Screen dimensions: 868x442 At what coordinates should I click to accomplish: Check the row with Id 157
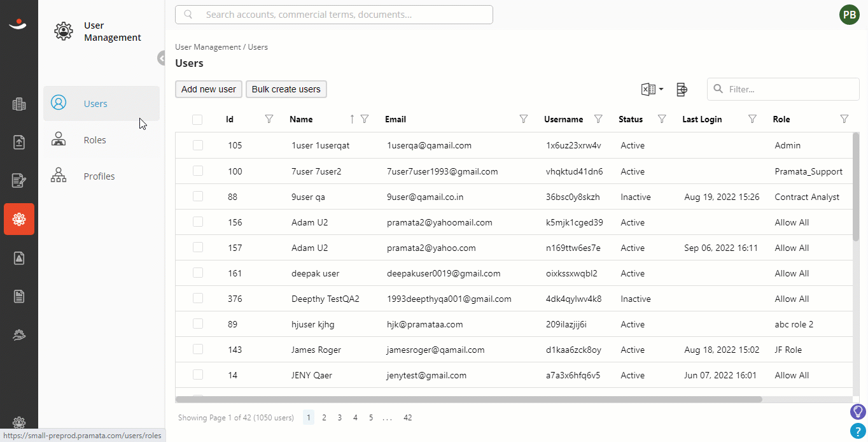198,247
